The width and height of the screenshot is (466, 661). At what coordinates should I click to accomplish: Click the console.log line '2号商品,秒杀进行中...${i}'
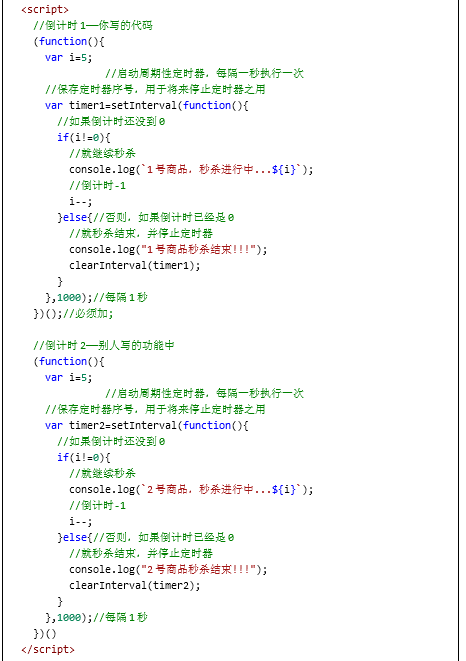[x=191, y=489]
